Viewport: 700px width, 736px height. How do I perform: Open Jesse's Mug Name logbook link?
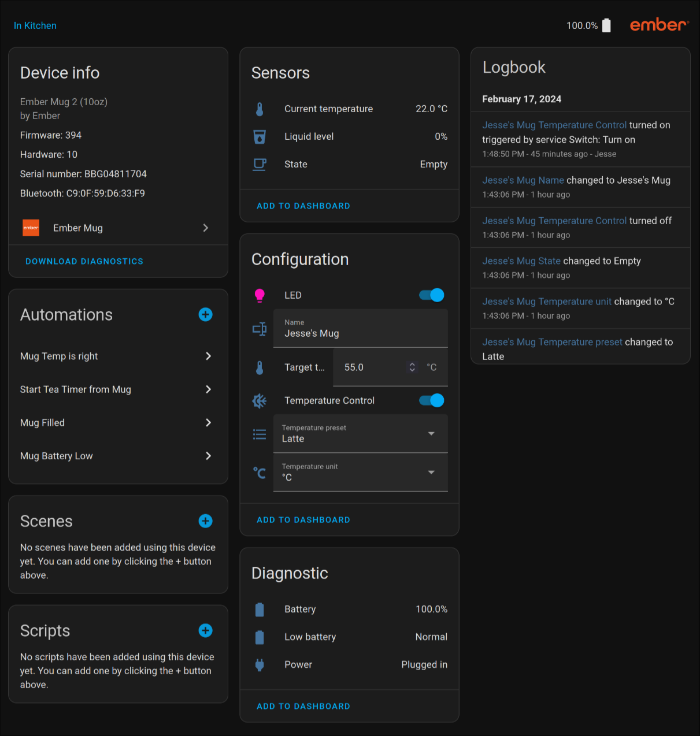(x=523, y=180)
